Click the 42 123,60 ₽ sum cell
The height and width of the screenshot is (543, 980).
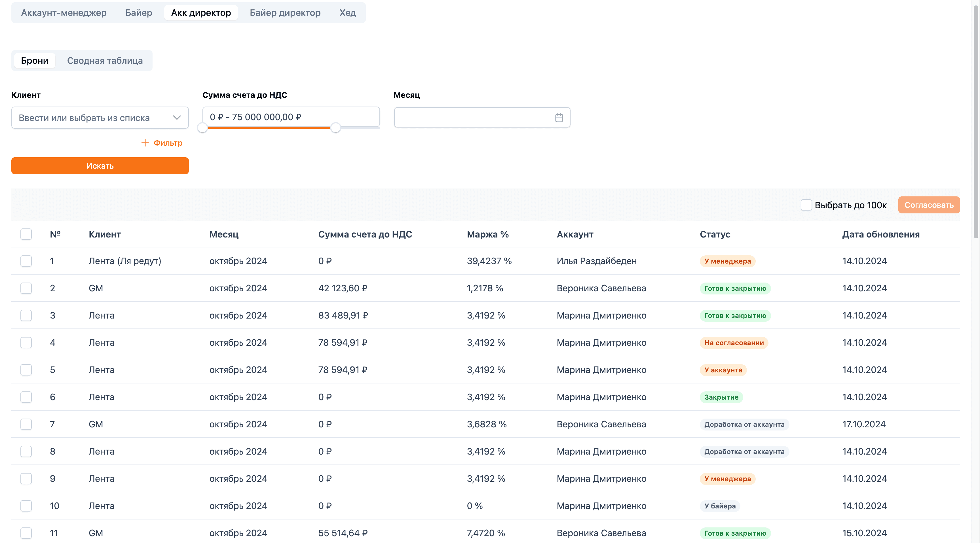coord(343,288)
